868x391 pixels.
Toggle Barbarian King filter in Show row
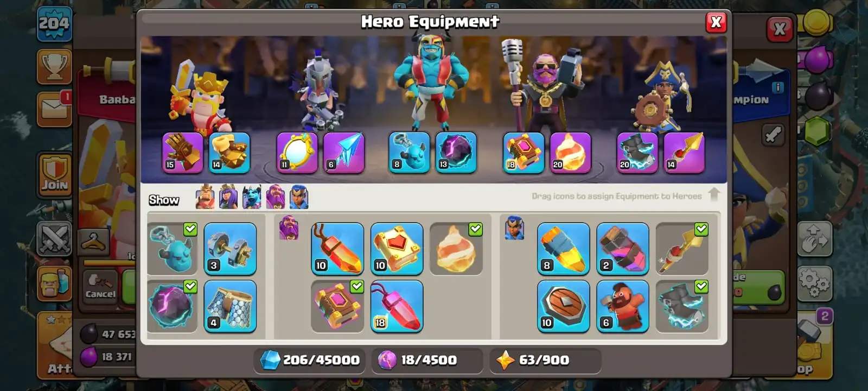pyautogui.click(x=205, y=197)
